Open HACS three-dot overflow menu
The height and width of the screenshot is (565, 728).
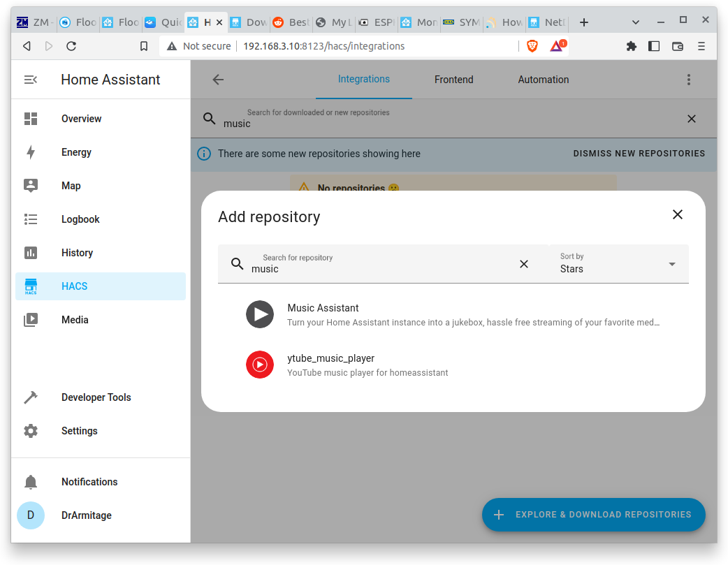pos(689,80)
